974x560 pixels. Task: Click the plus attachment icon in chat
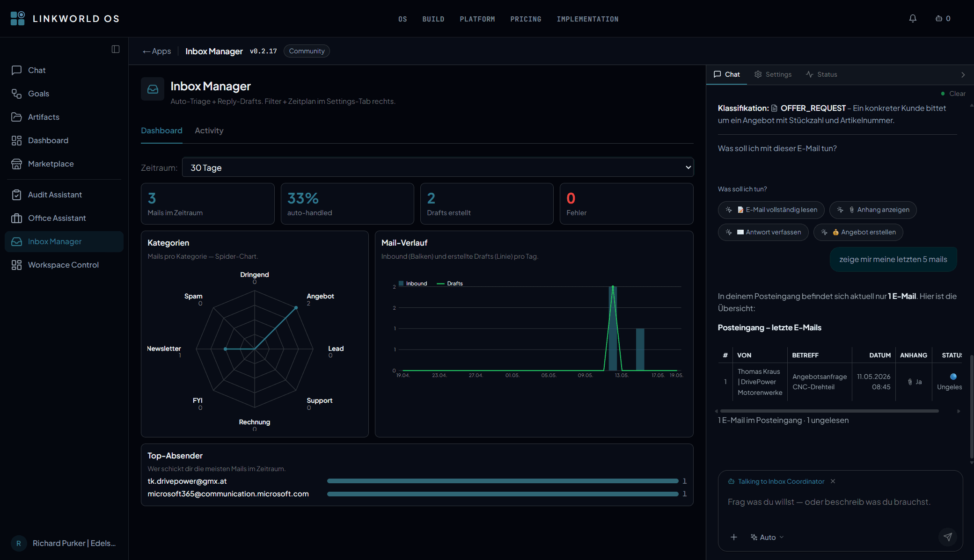click(x=734, y=537)
